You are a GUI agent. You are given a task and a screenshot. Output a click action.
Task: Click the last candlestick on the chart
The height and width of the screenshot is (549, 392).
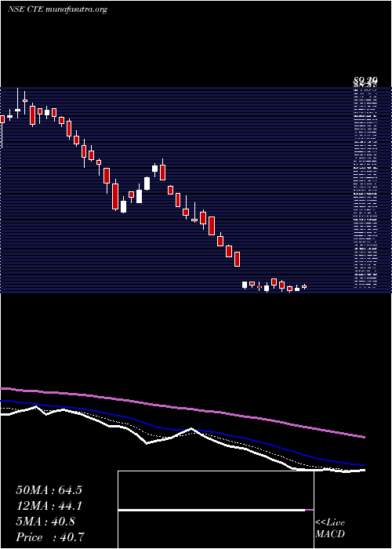point(304,287)
